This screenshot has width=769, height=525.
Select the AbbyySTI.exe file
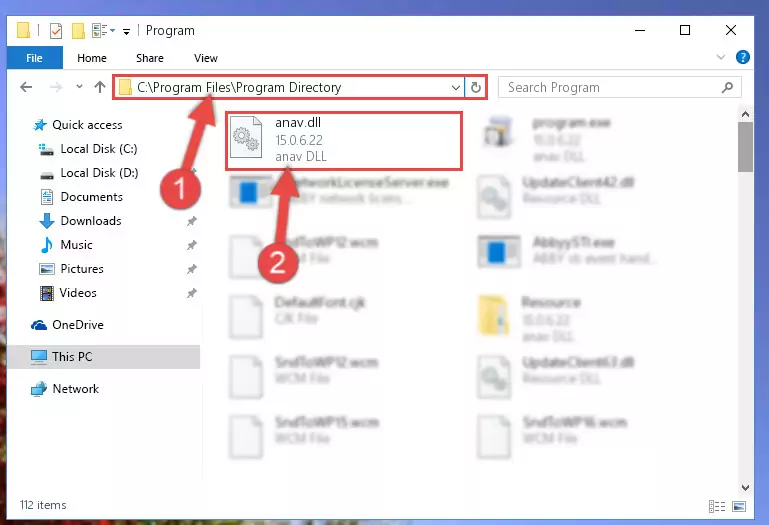(566, 250)
